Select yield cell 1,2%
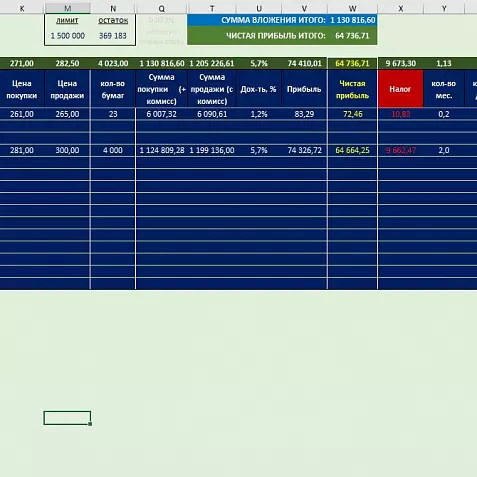The height and width of the screenshot is (477, 477). pyautogui.click(x=259, y=114)
